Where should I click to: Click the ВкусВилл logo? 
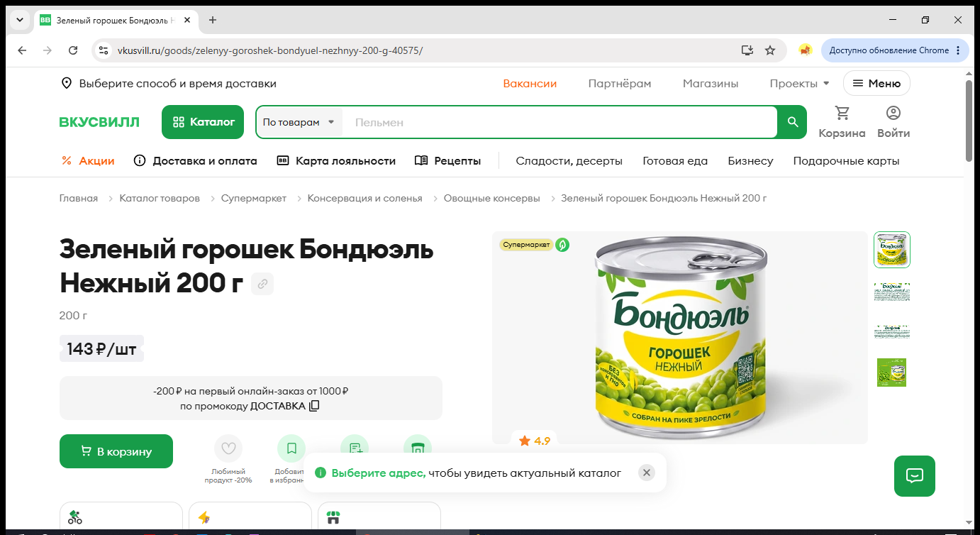[99, 122]
